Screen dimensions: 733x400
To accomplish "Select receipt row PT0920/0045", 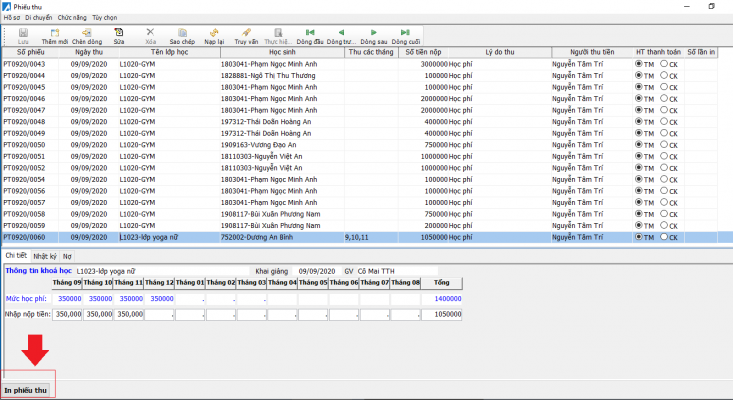I will pos(359,87).
